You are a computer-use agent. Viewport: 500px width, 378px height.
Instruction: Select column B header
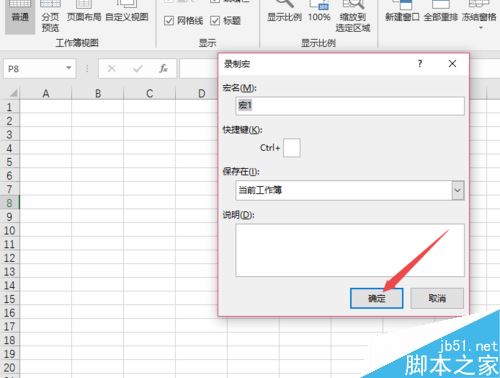[x=98, y=93]
